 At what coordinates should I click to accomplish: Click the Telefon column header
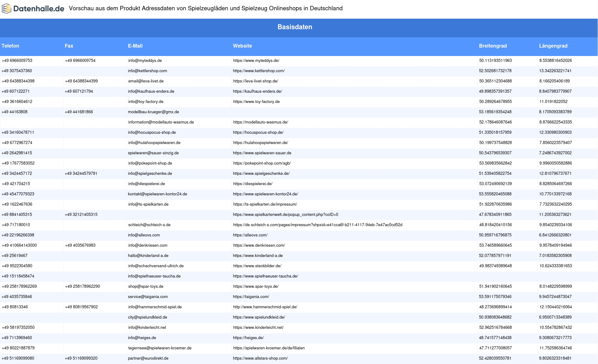(10, 46)
